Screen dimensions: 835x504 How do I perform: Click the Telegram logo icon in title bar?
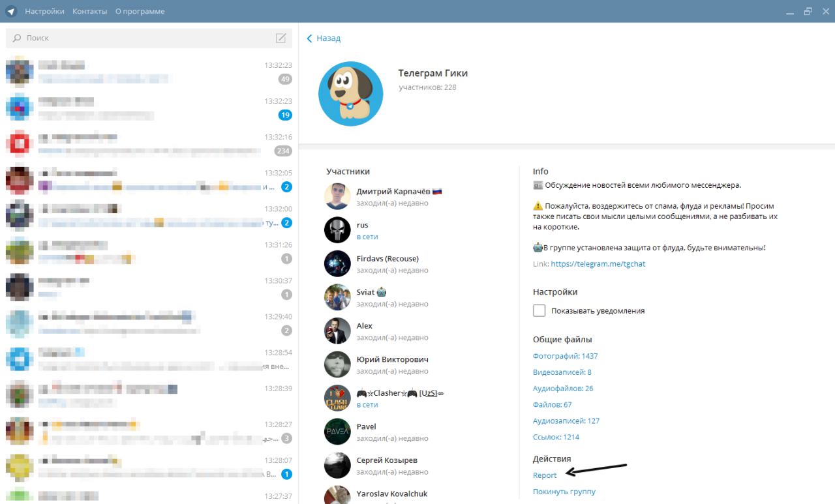(x=11, y=11)
